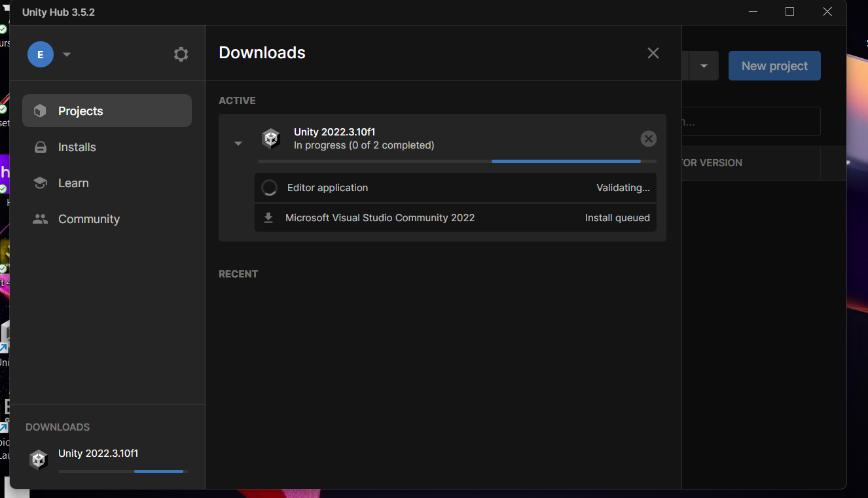Screen dimensions: 868x498
Task: Select the Editor application row text
Action: coord(327,188)
